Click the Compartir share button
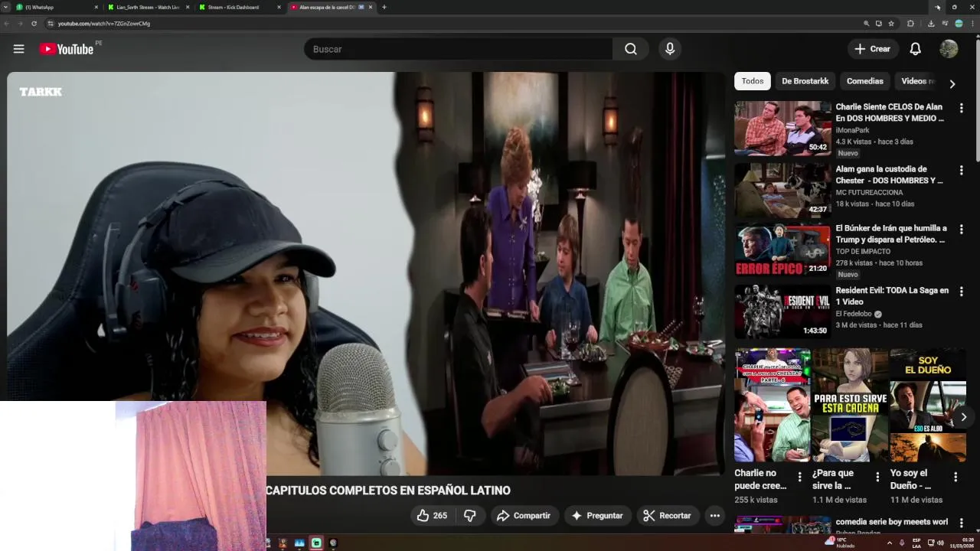The height and width of the screenshot is (551, 980). coord(524,516)
